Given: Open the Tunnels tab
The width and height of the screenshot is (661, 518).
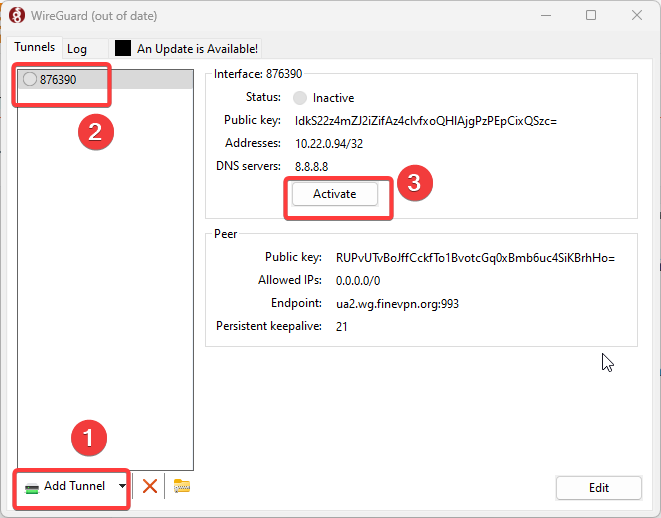Looking at the screenshot, I should coord(35,47).
